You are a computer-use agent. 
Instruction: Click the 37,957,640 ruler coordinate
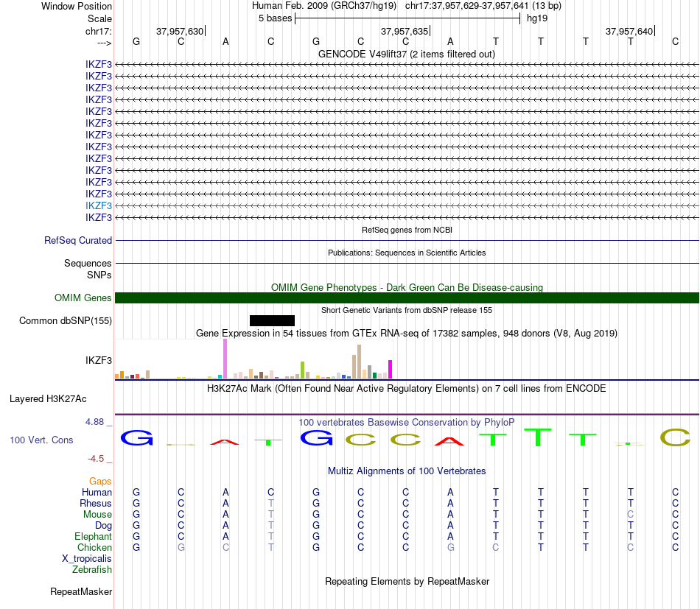(629, 31)
